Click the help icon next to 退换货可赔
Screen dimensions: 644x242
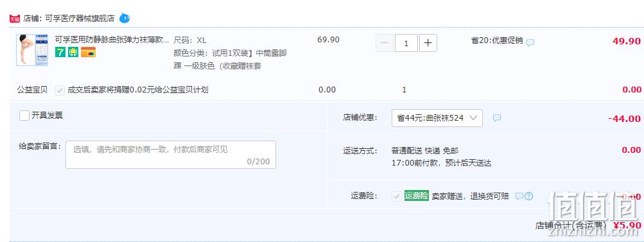[x=528, y=196]
